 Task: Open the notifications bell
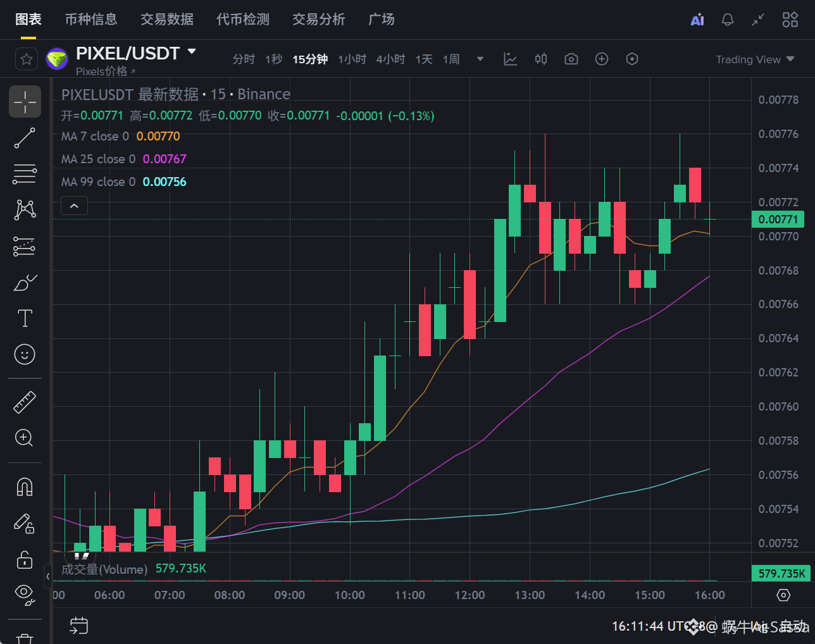pyautogui.click(x=728, y=20)
